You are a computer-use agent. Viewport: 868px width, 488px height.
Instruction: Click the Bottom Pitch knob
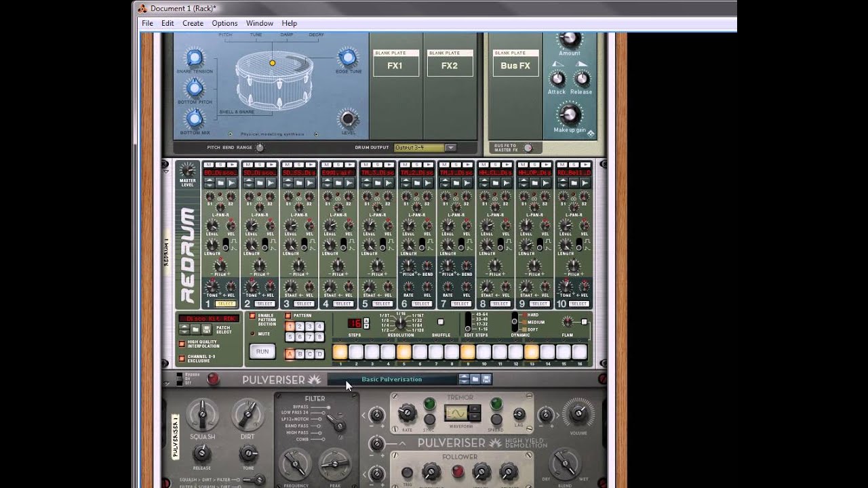tap(195, 88)
